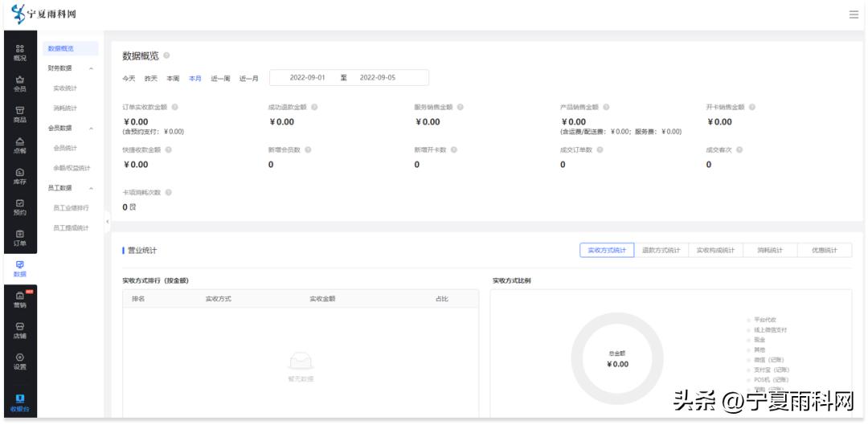868x425 pixels.
Task: Click the info icon beside 成功退款金额
Action: (314, 108)
